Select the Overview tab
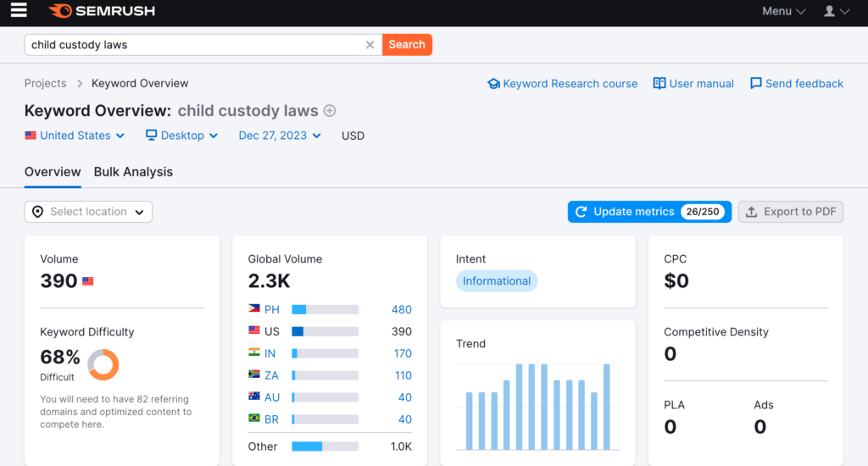The width and height of the screenshot is (868, 466). coord(53,172)
